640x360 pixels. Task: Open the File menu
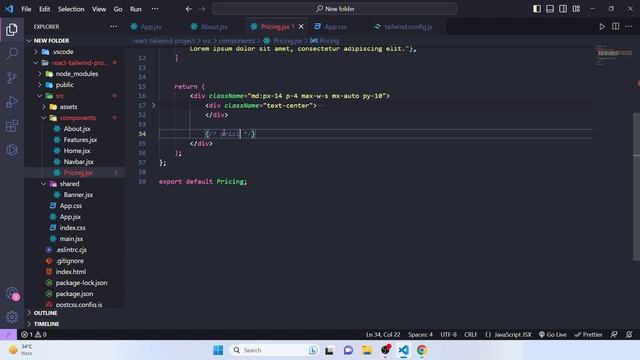click(x=26, y=9)
